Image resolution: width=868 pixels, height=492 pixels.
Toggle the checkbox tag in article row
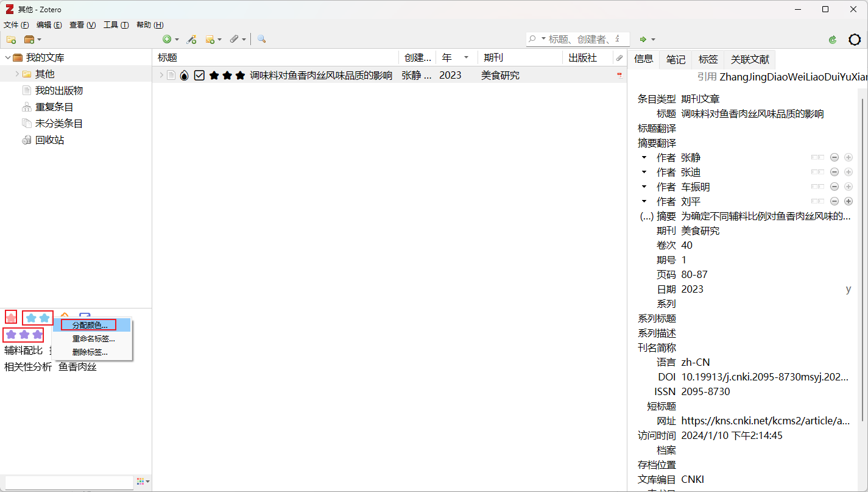[x=199, y=76]
